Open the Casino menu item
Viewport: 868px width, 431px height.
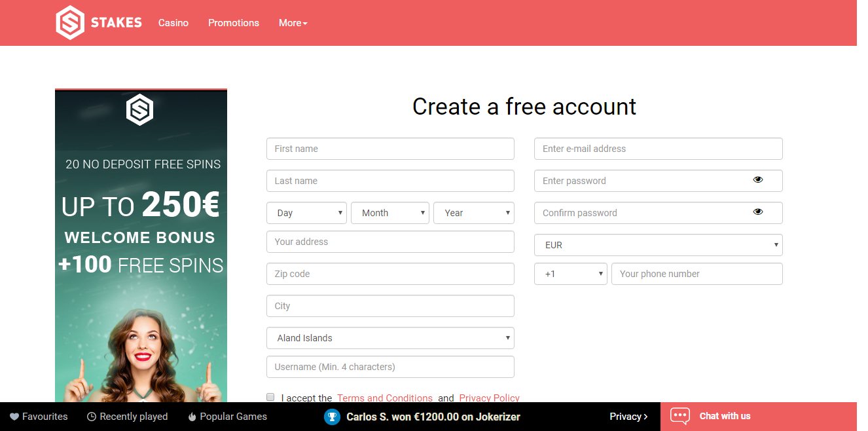[173, 23]
